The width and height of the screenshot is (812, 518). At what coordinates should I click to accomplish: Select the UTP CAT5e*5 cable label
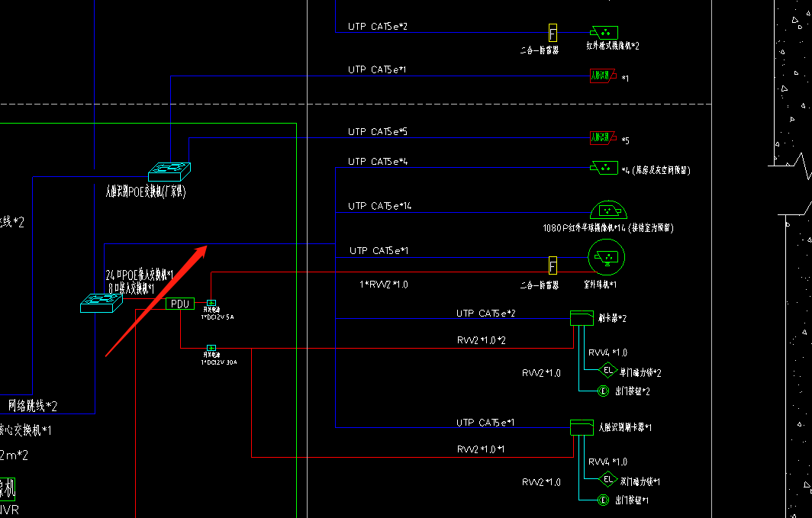click(378, 131)
